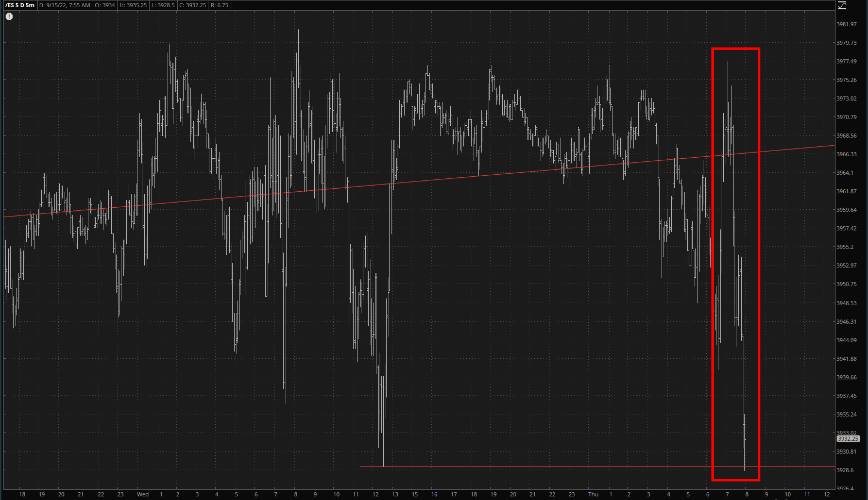Click the price axis fit icon
Image resolution: width=868 pixels, height=500 pixels.
pyautogui.click(x=842, y=5)
